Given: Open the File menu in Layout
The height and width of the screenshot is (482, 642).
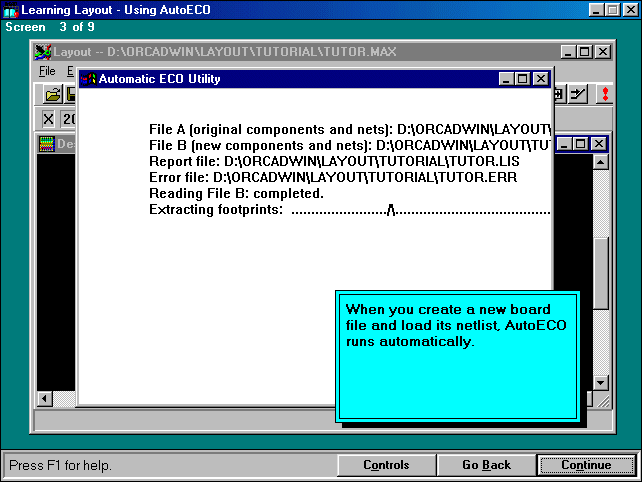Looking at the screenshot, I should pyautogui.click(x=47, y=71).
